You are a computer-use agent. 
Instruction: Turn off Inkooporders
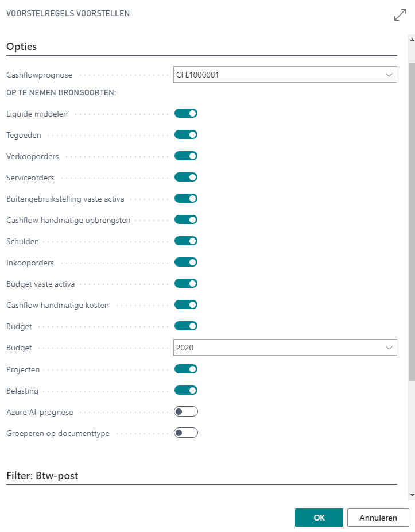point(185,262)
